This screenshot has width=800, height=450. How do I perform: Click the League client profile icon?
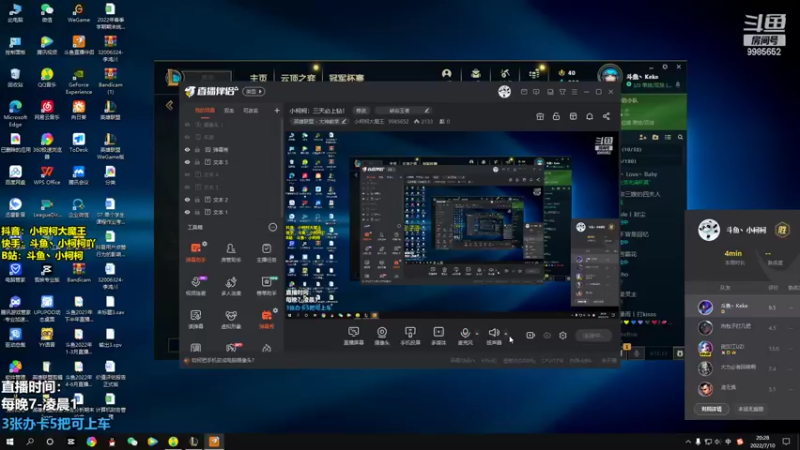446,73
